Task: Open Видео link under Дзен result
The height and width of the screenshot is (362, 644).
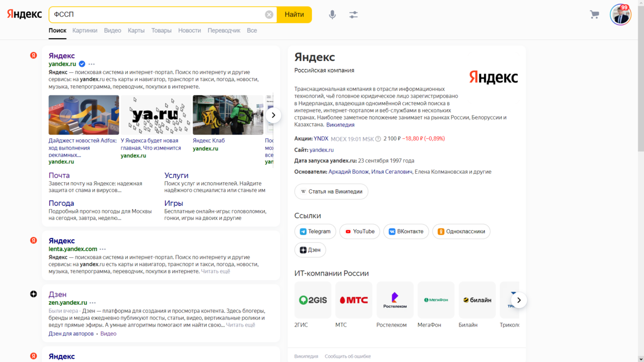Action: 108,334
